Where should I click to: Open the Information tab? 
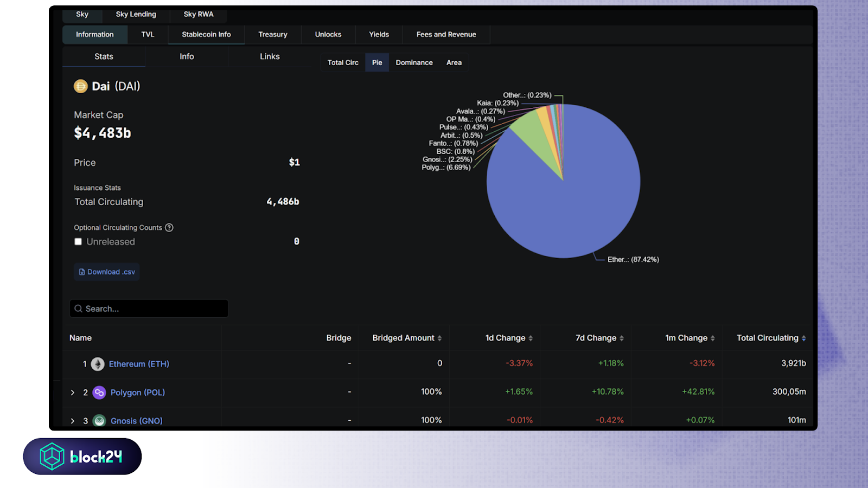click(x=95, y=34)
